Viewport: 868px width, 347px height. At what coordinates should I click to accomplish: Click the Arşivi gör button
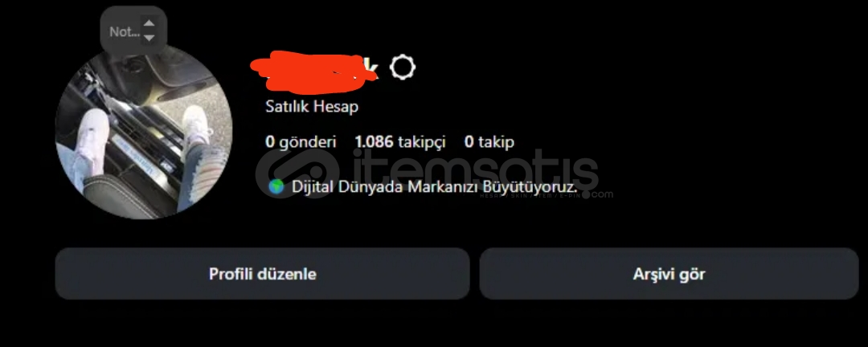[x=669, y=273]
